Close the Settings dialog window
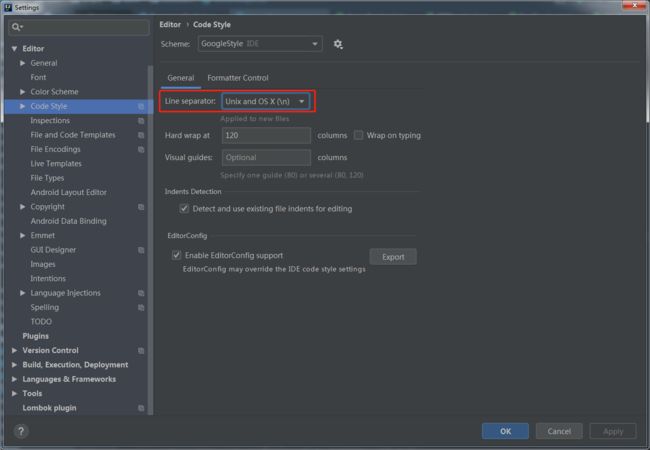 pyautogui.click(x=634, y=5)
